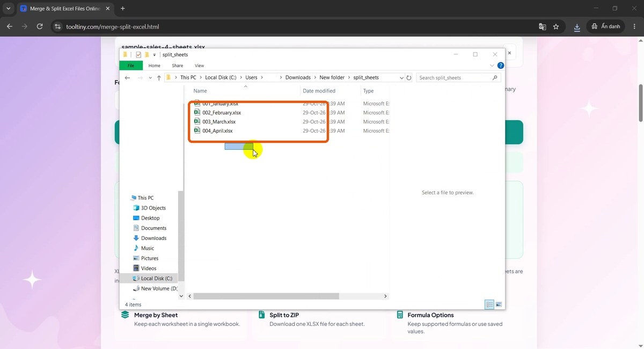This screenshot has height=349, width=644.
Task: Go back in File Explorer
Action: point(127,78)
